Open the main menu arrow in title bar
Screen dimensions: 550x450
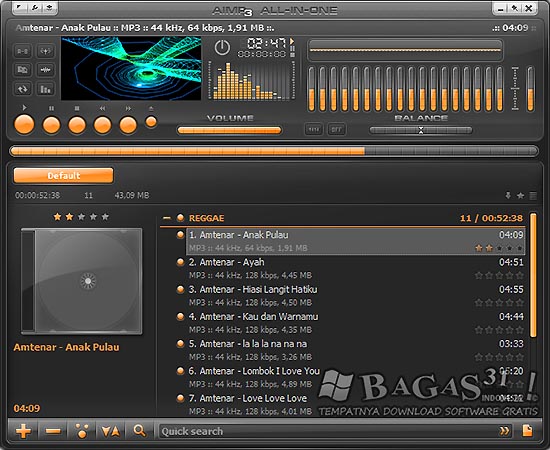[20, 7]
